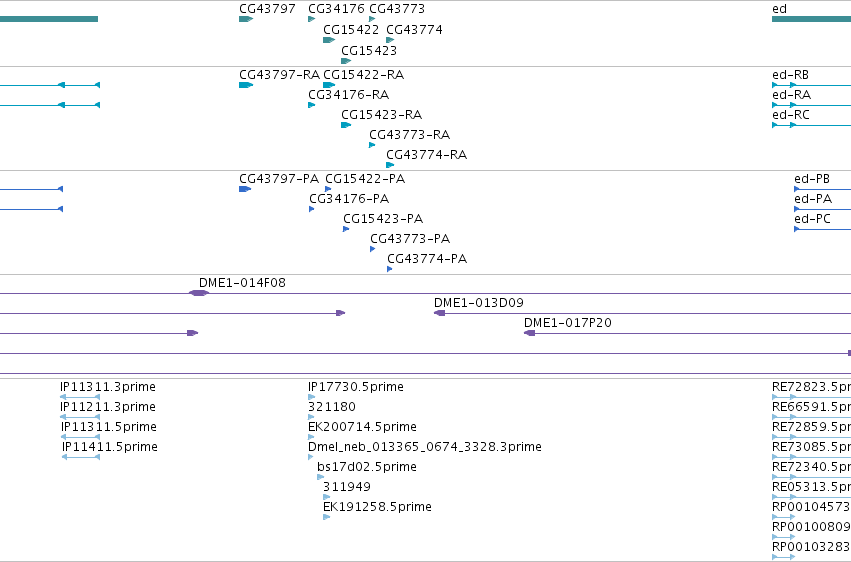The image size is (851, 562).
Task: Click the DME1-014F08 clone end marker
Action: 199,293
